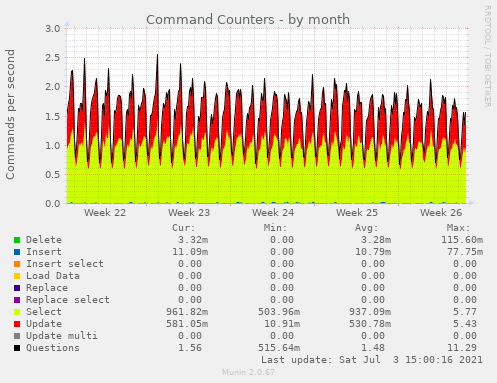Click Delete average value '3.28m'

376,240
